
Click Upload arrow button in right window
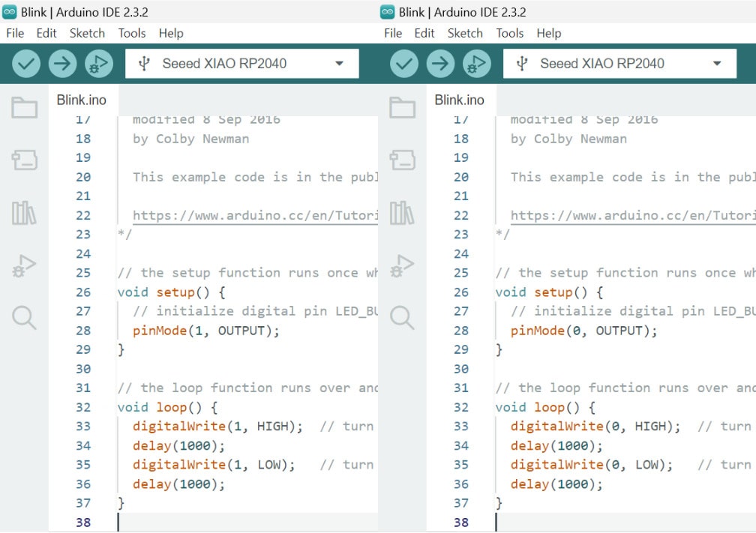tap(441, 64)
